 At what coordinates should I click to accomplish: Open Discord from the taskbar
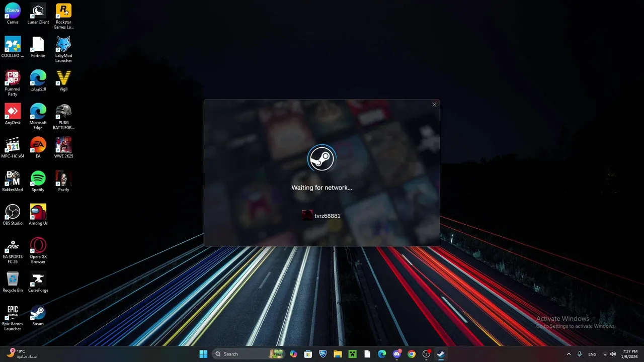pyautogui.click(x=397, y=354)
